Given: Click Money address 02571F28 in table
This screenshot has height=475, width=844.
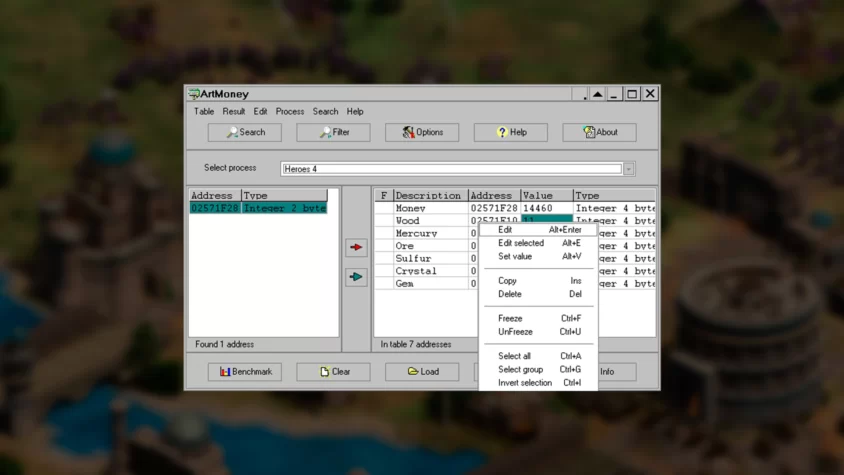Looking at the screenshot, I should tap(494, 208).
